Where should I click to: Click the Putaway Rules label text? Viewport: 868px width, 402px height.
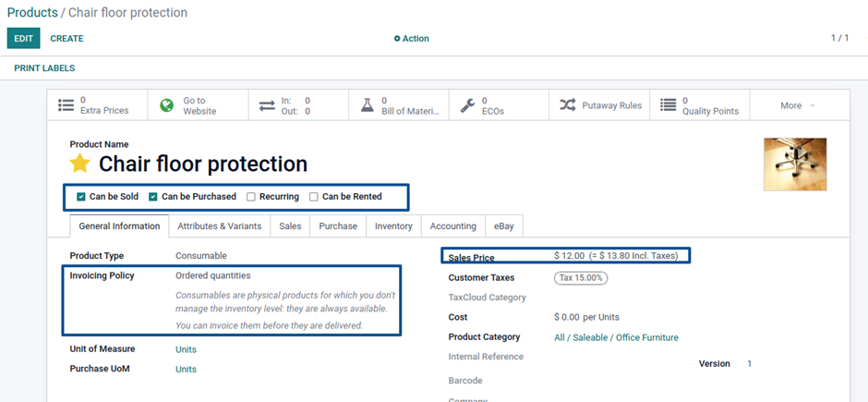[612, 105]
